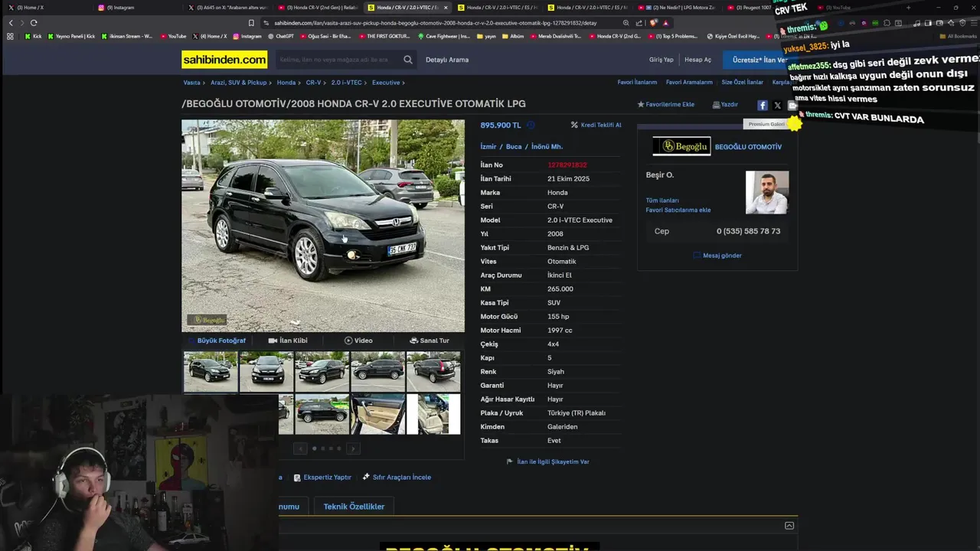Share listing by email icon

point(792,106)
